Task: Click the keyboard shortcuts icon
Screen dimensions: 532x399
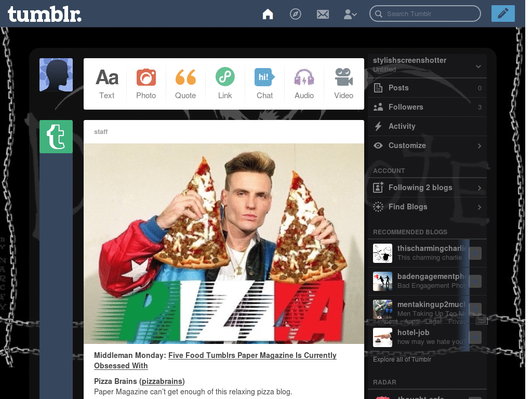Action: (x=482, y=321)
